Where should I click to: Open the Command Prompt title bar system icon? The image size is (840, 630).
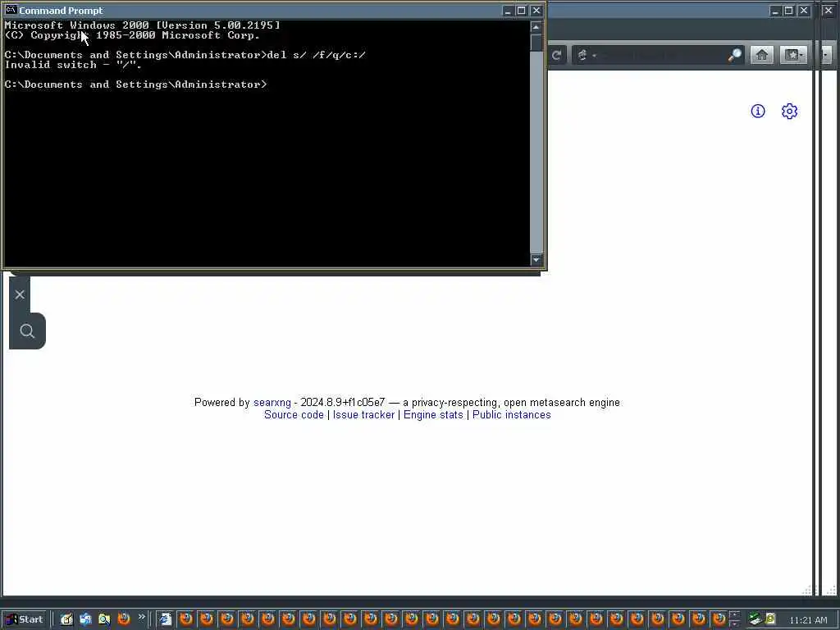tap(10, 10)
